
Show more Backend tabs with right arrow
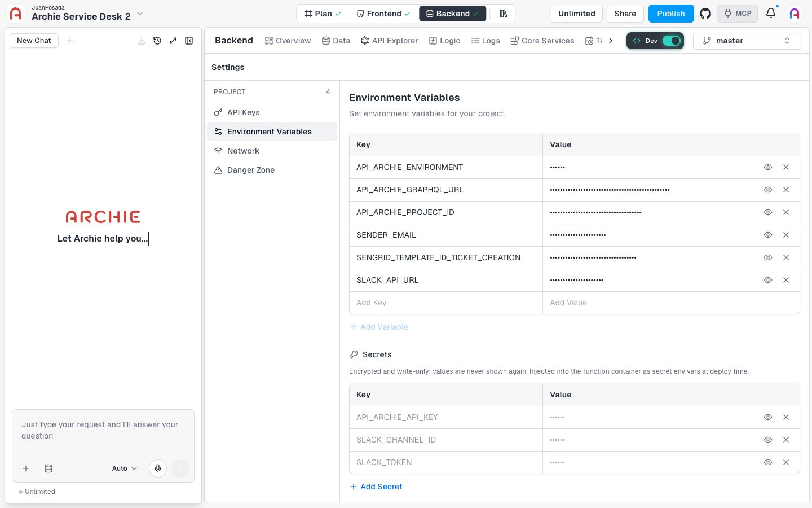click(611, 41)
